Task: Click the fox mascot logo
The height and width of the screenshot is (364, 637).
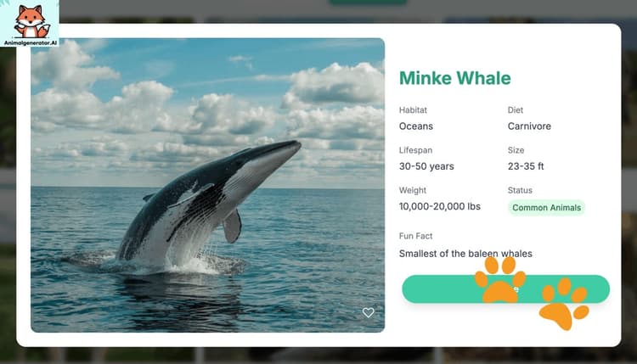Action: (x=31, y=21)
